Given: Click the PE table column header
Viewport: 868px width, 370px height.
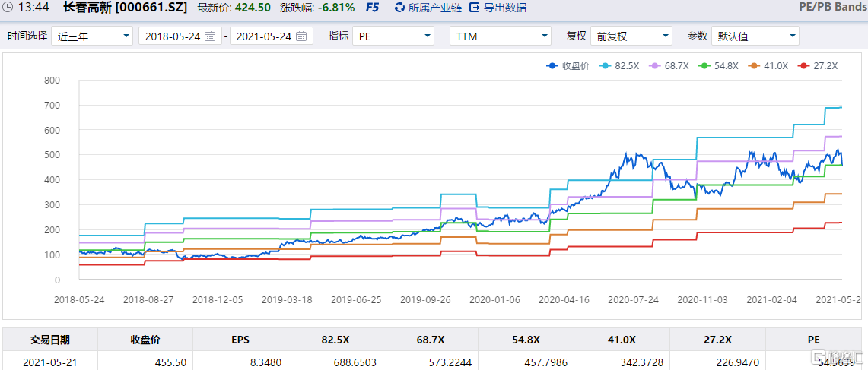Looking at the screenshot, I should coord(814,340).
